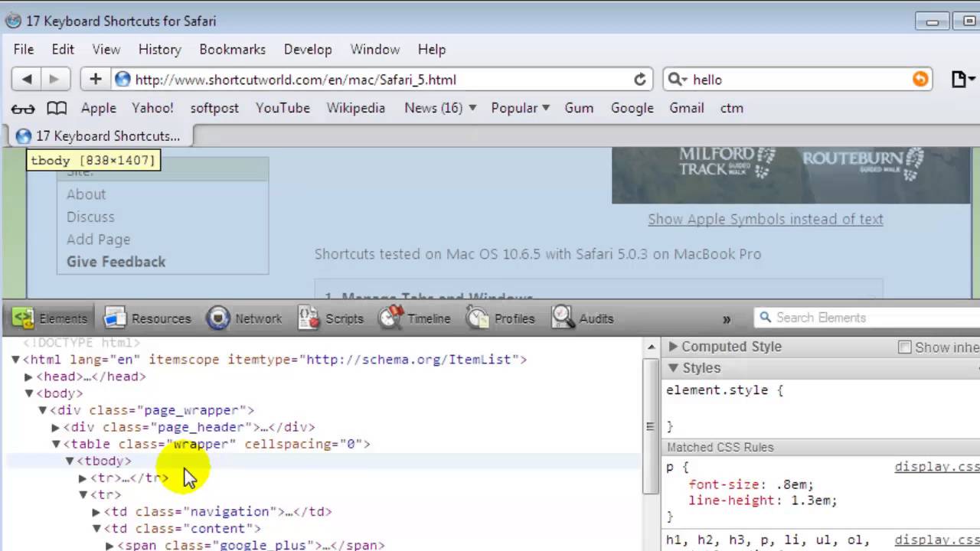Open the File menu
Image resolution: width=980 pixels, height=551 pixels.
pyautogui.click(x=24, y=49)
